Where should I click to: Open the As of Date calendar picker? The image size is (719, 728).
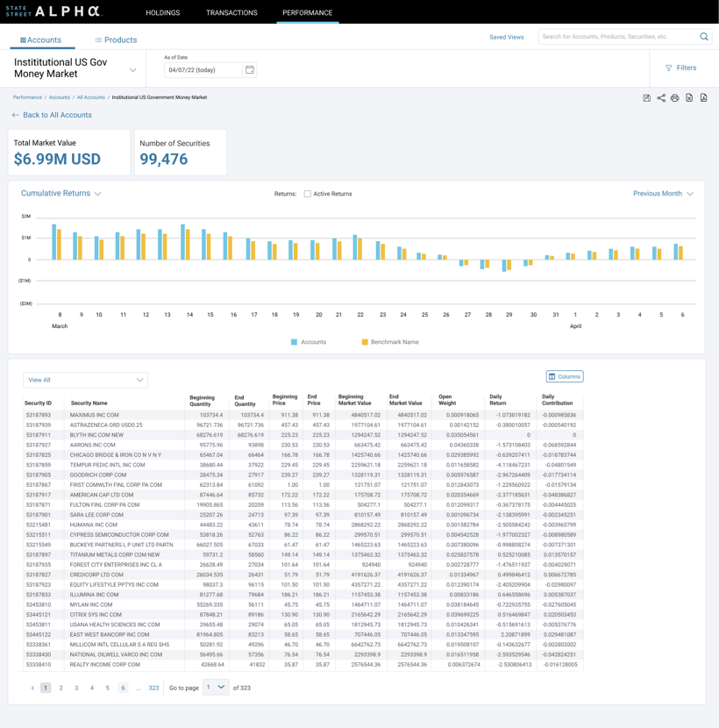pos(250,70)
